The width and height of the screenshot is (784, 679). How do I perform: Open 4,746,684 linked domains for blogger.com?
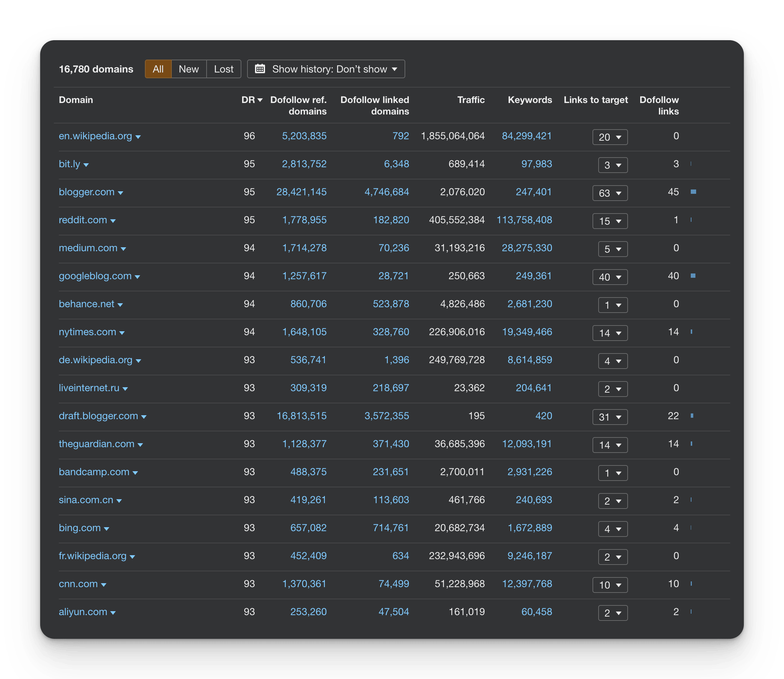[387, 192]
